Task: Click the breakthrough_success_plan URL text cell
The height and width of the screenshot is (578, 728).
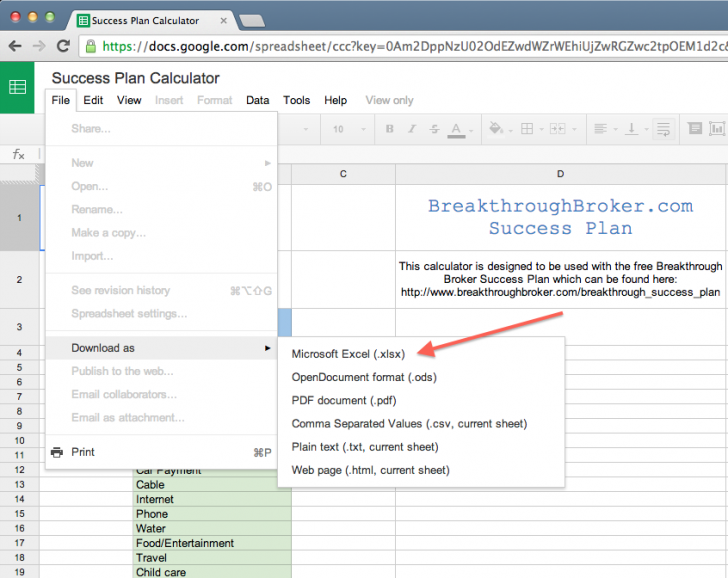Action: [x=560, y=279]
